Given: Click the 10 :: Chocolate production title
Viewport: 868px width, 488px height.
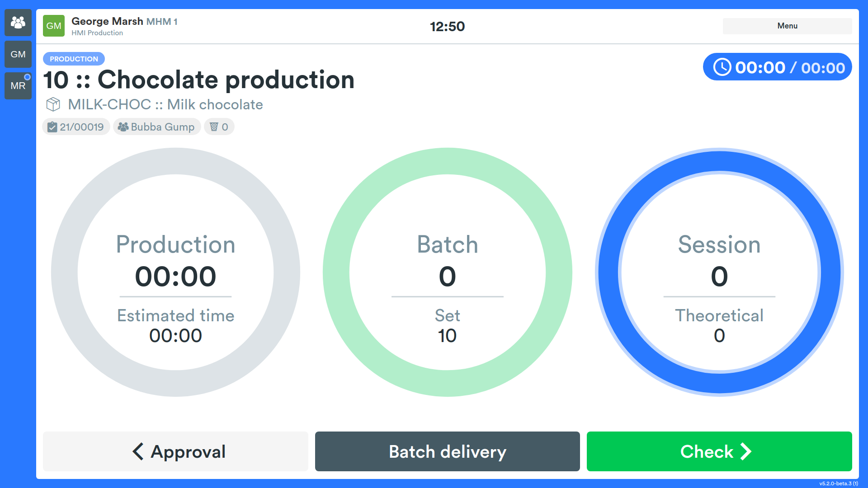Looking at the screenshot, I should click(x=199, y=80).
